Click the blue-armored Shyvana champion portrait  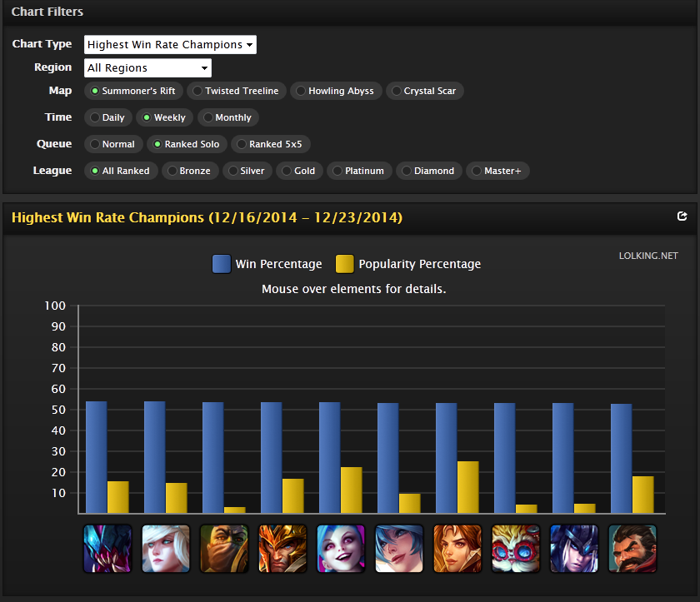(x=574, y=549)
